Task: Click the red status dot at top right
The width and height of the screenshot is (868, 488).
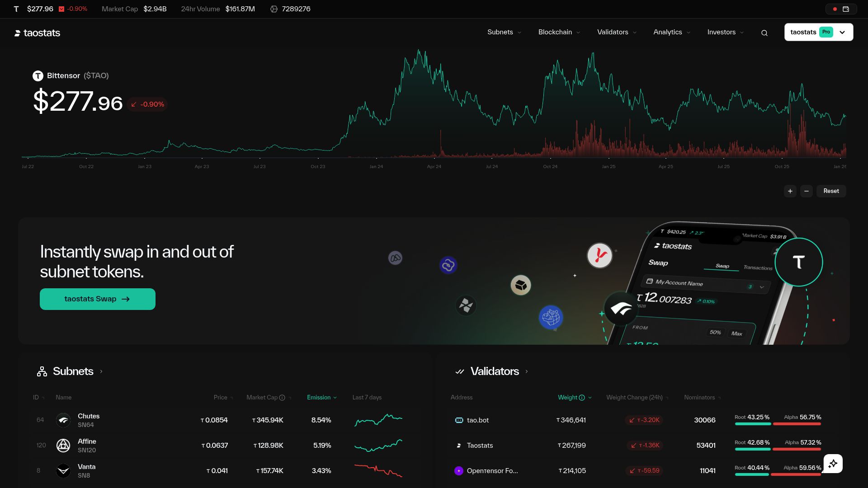Action: (835, 9)
